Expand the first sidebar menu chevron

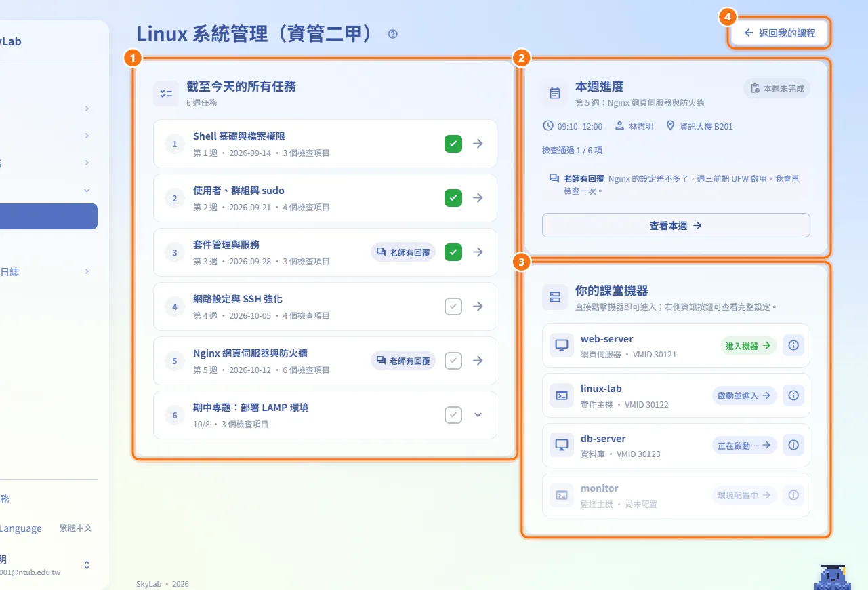87,109
